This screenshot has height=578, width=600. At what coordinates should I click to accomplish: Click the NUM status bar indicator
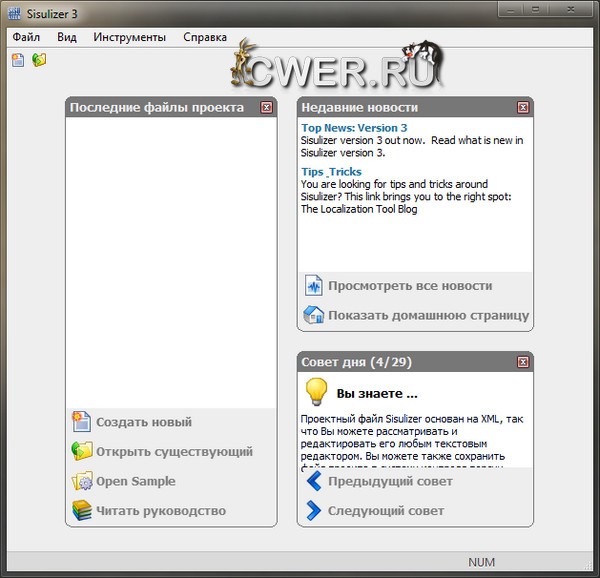(x=481, y=562)
